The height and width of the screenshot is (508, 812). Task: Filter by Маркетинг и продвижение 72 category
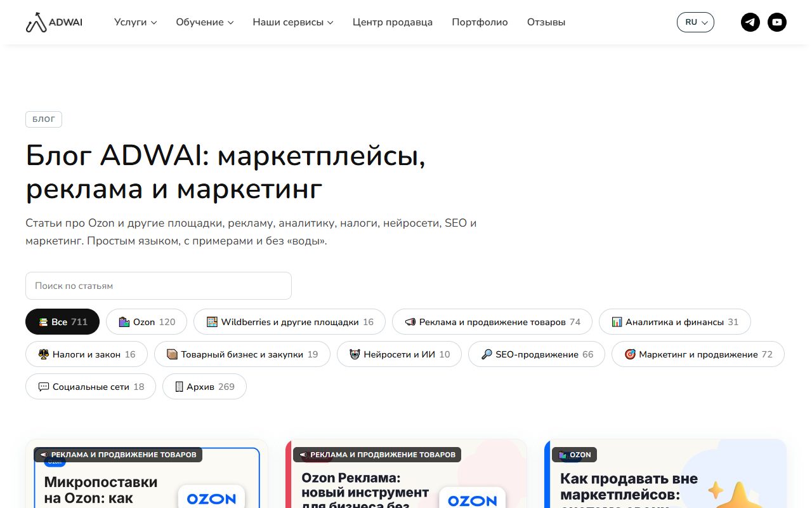pyautogui.click(x=698, y=354)
